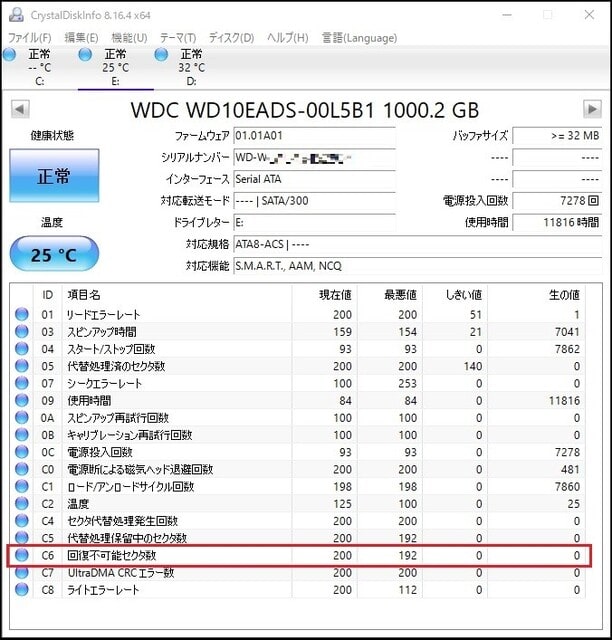
Task: Select the ライトエラーレート row name
Action: coord(103,590)
